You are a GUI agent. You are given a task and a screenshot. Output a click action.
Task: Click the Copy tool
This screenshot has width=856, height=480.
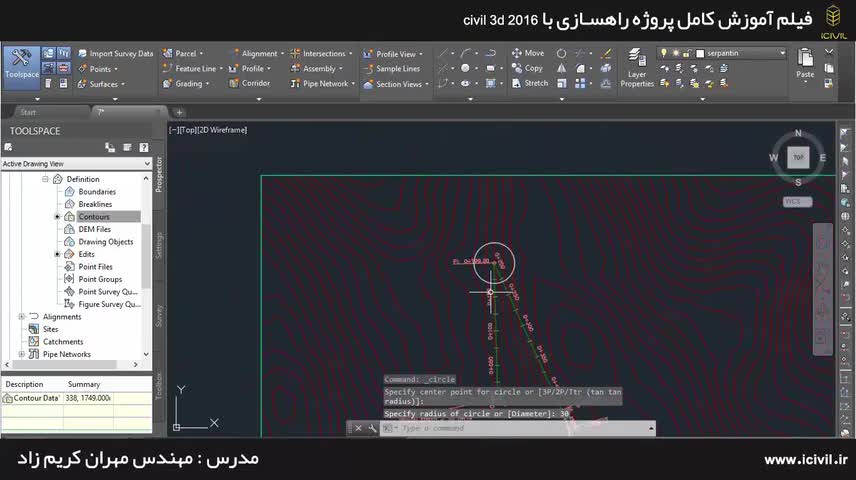(527, 68)
